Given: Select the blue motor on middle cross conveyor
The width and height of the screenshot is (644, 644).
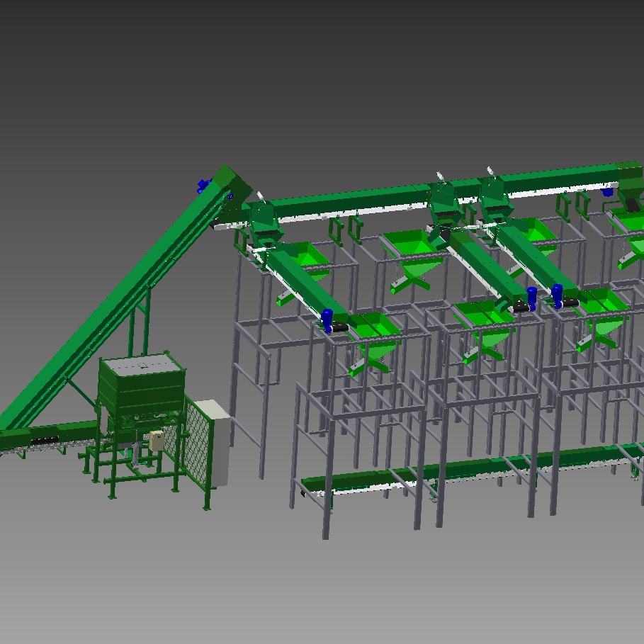Looking at the screenshot, I should (532, 295).
